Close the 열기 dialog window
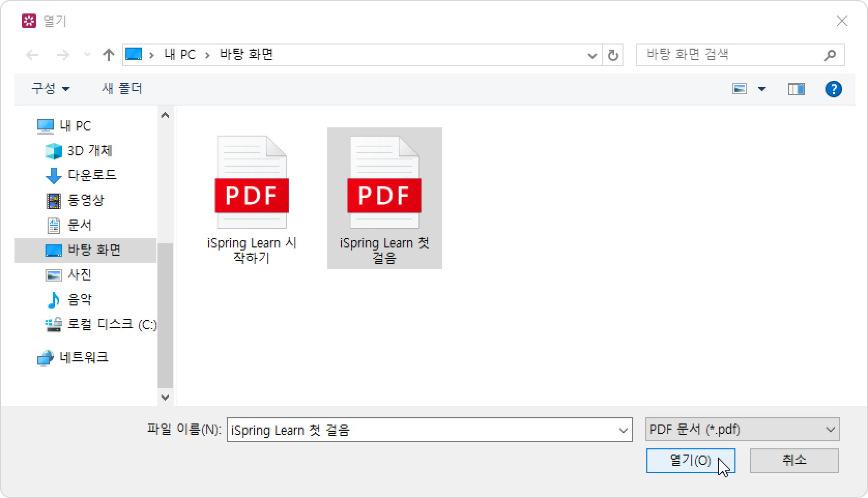Image resolution: width=868 pixels, height=498 pixels. [x=842, y=21]
